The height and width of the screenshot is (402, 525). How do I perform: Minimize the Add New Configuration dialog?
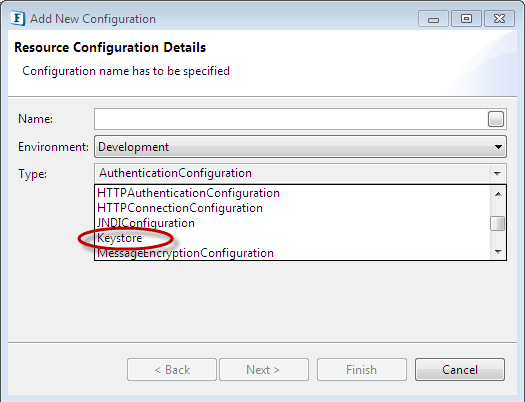(433, 19)
